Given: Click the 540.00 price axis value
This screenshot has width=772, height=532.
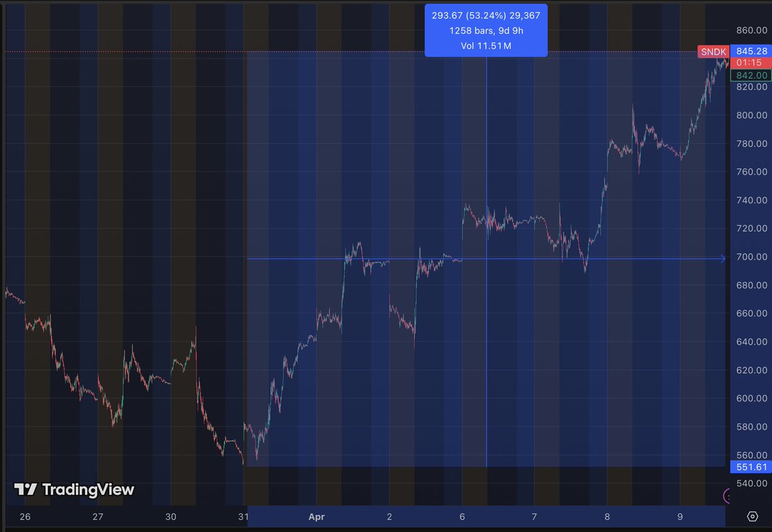Looking at the screenshot, I should click(x=751, y=483).
